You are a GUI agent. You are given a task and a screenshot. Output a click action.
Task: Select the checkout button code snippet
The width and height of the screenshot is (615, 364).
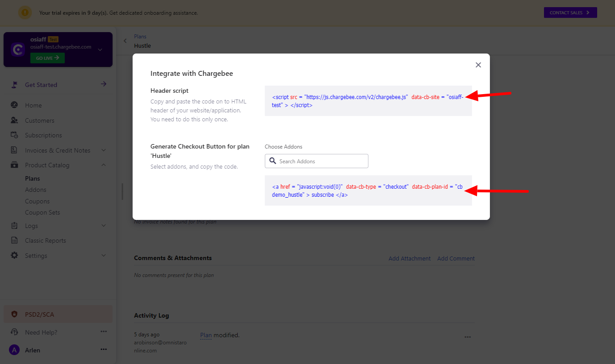368,190
